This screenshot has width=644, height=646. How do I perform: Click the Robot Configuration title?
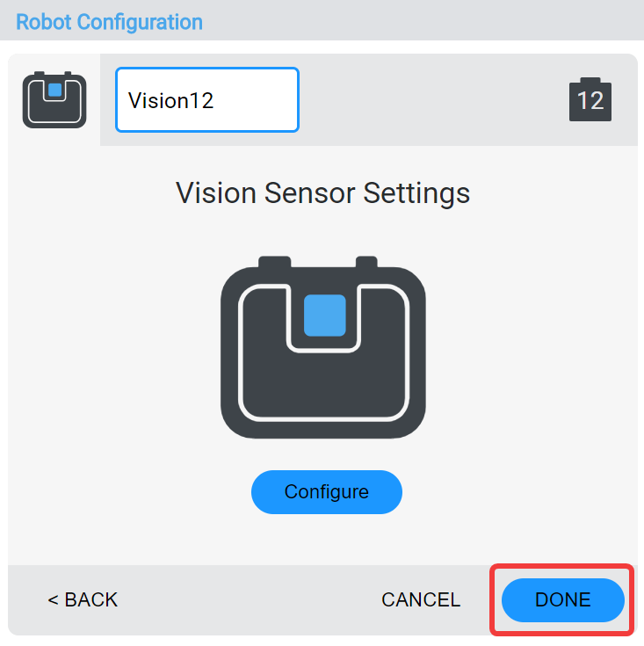click(x=110, y=22)
